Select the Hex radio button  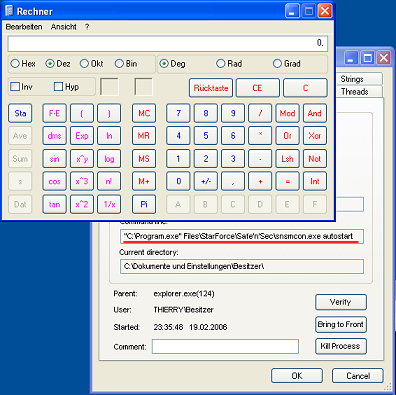(15, 64)
